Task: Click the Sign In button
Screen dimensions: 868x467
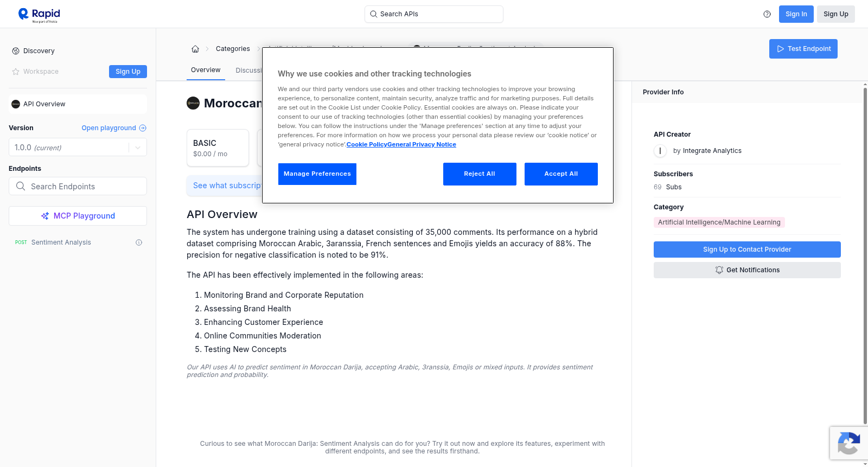Action: 796,14
